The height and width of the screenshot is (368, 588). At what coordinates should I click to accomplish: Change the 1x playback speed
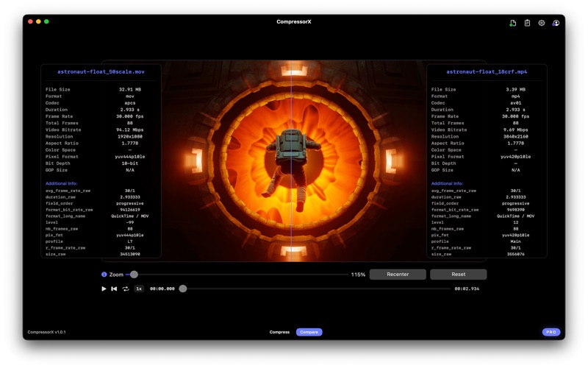click(x=139, y=289)
